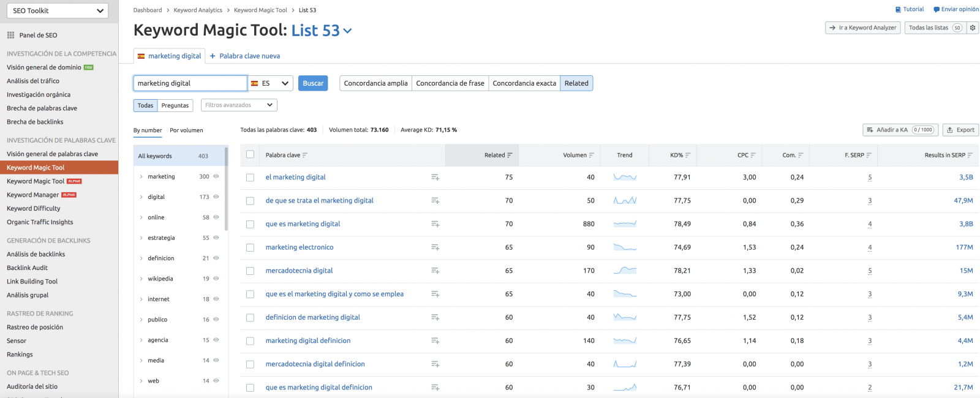Viewport: 980px width, 398px height.
Task: Check the select-all checkbox in table header
Action: coord(250,155)
